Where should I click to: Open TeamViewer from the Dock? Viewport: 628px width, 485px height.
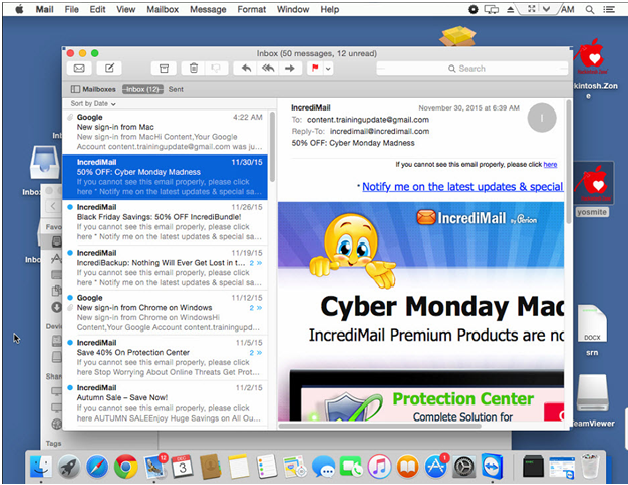pyautogui.click(x=492, y=467)
